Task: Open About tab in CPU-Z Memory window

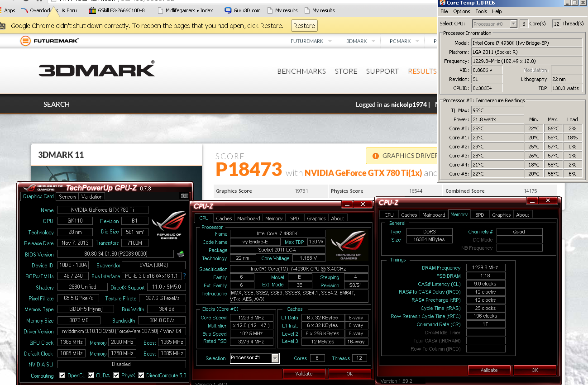Action: (523, 215)
